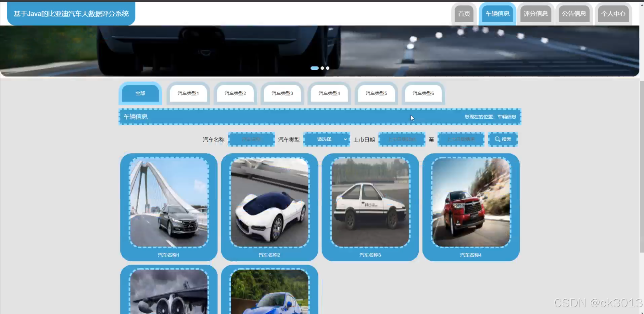Viewport: 644px width, 314px height.
Task: Click the banner carousel image
Action: point(319,51)
